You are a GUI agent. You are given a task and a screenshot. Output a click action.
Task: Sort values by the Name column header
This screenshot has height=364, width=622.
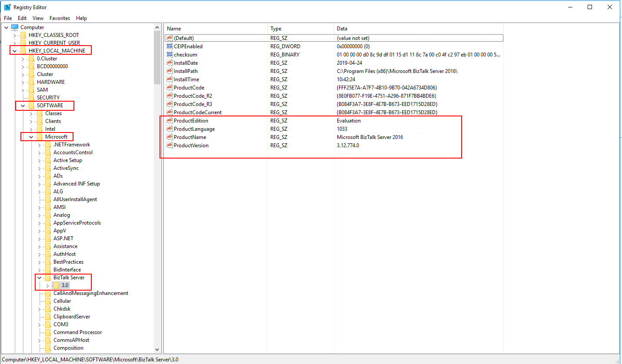pos(216,29)
